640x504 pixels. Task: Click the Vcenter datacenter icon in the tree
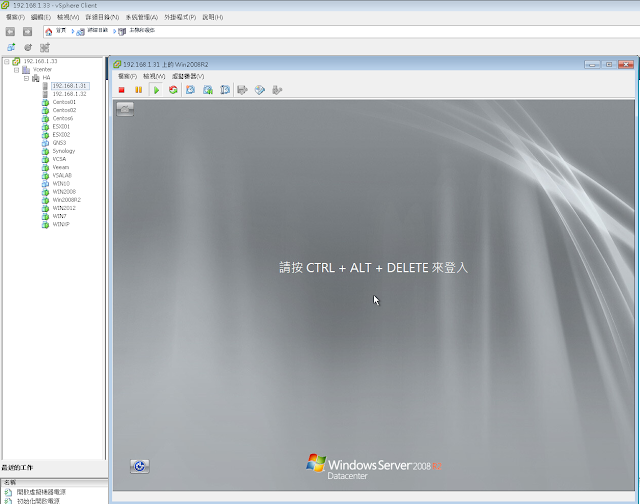click(x=26, y=70)
